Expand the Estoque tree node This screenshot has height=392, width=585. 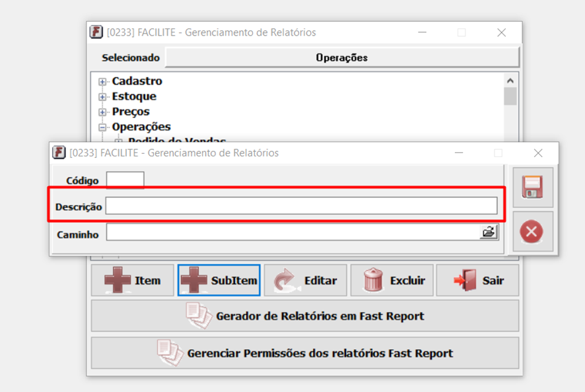(102, 96)
